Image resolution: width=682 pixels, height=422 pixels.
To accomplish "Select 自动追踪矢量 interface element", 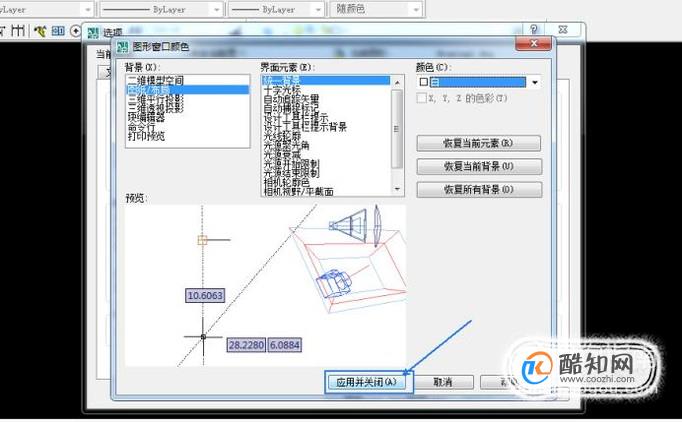I will coord(291,99).
